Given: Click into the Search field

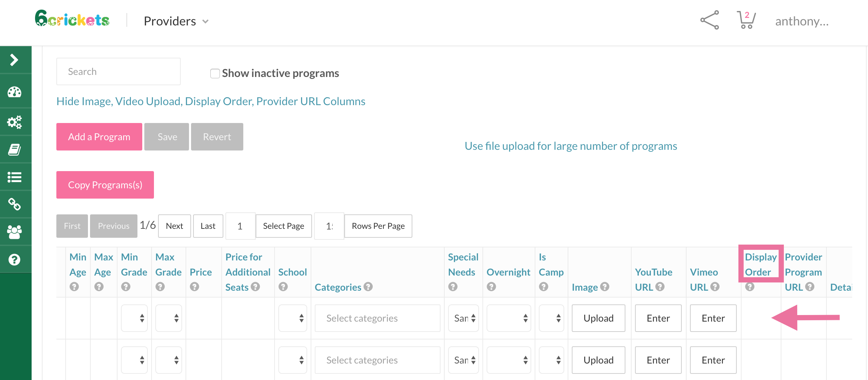Looking at the screenshot, I should click(118, 71).
